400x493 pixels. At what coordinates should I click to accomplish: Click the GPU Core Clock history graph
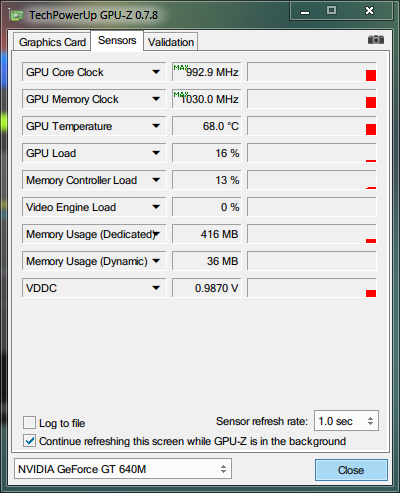point(312,72)
